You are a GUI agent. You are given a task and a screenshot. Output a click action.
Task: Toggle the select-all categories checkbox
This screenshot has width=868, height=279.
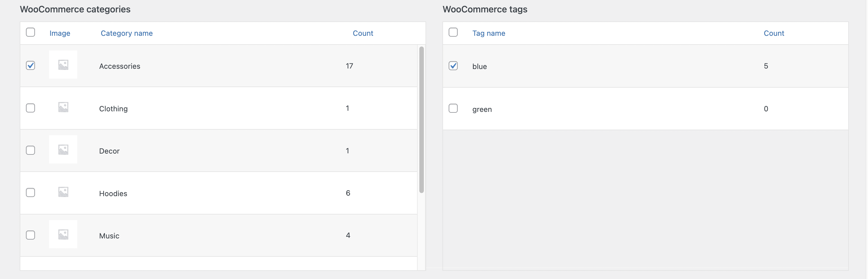(30, 32)
